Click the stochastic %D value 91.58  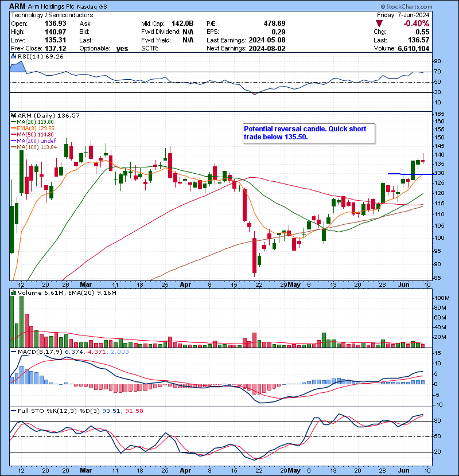[134, 411]
